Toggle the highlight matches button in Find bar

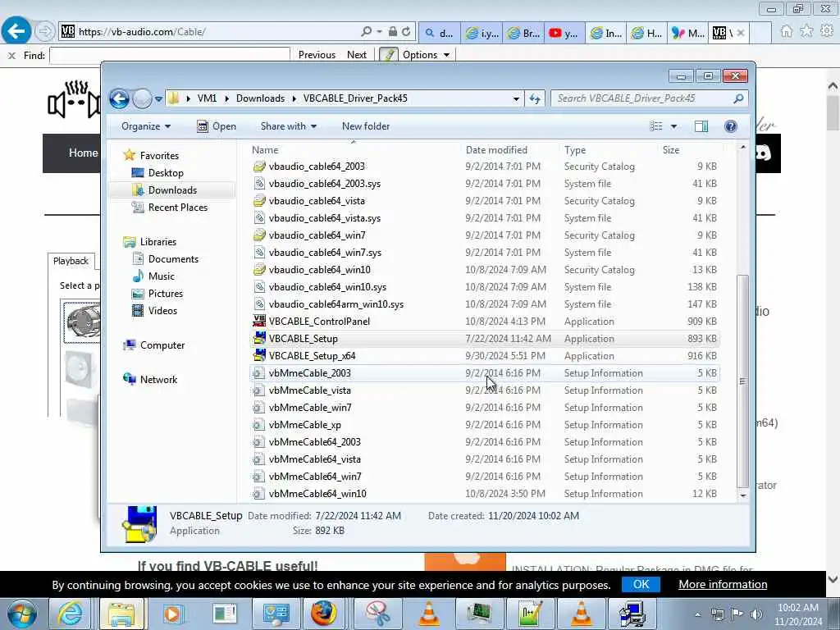pyautogui.click(x=388, y=55)
